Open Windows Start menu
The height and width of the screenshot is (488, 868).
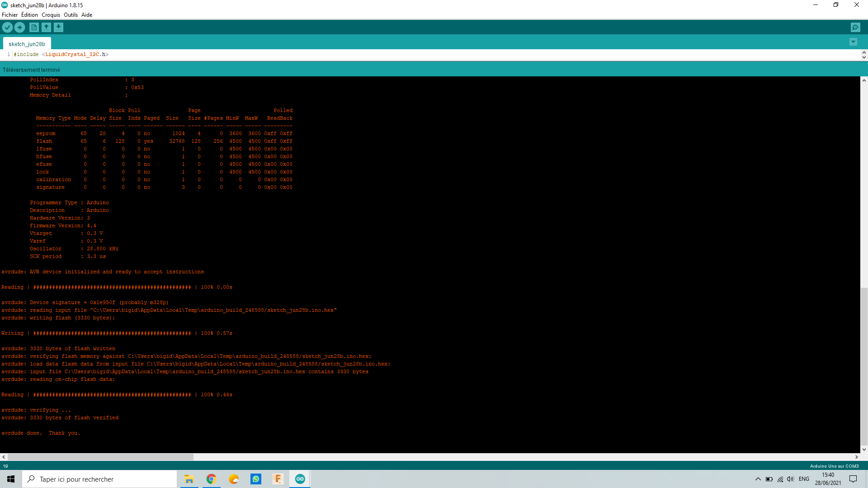pos(11,479)
